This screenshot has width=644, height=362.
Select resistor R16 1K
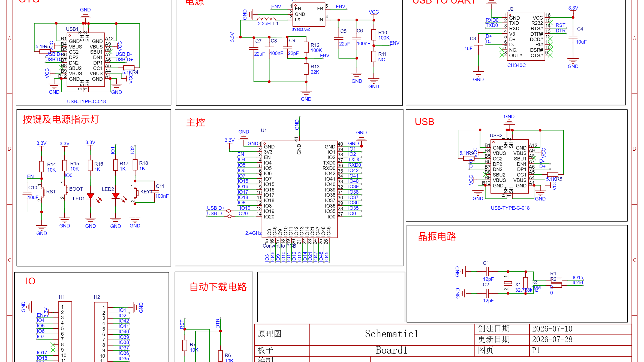click(x=90, y=165)
